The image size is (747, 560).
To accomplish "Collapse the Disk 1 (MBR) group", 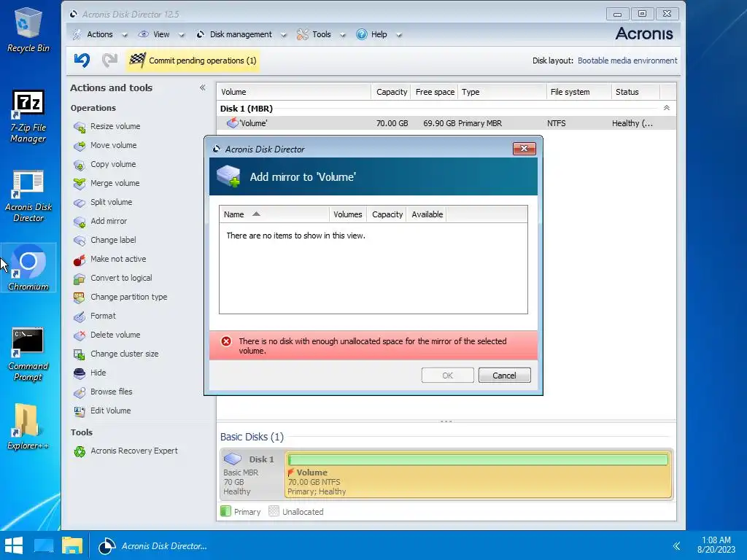I will coord(667,108).
